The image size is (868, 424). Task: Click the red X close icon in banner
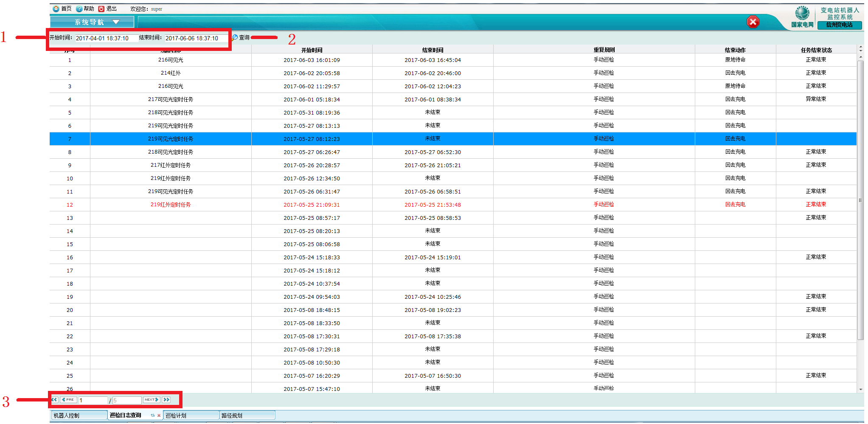753,22
